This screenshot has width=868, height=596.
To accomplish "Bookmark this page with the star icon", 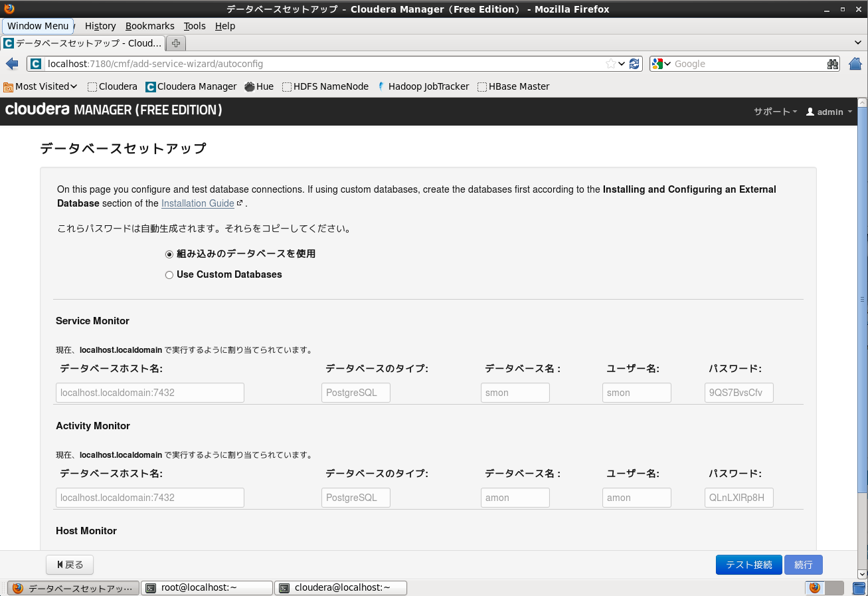I will point(610,64).
